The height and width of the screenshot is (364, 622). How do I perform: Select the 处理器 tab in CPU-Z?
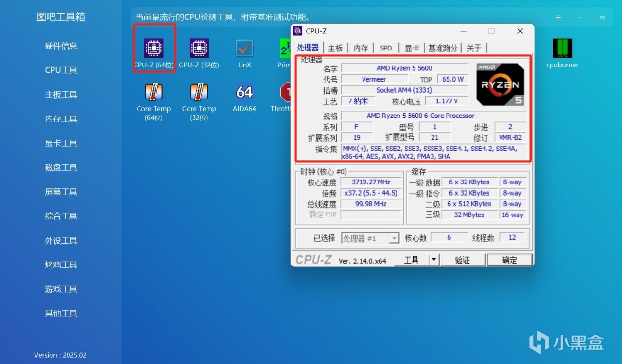[x=308, y=47]
